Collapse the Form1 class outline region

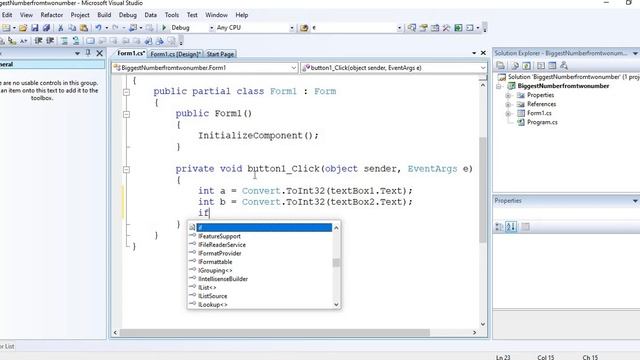point(127,92)
